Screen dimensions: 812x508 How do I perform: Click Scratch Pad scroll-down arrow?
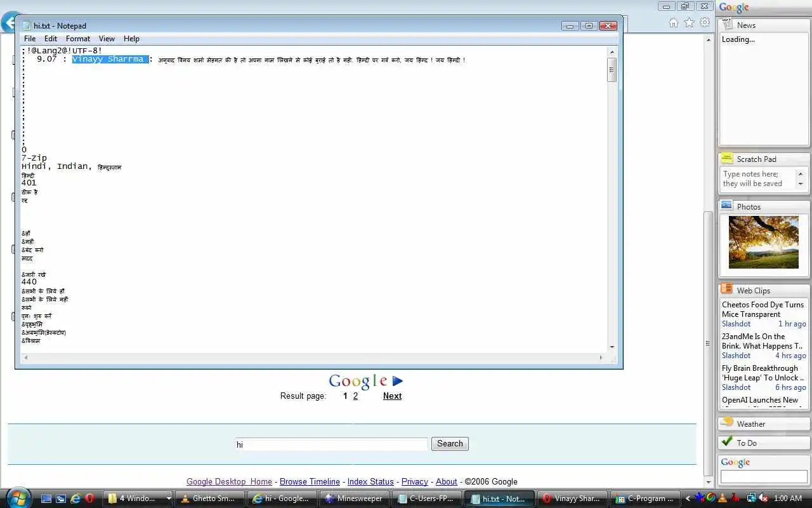801,184
